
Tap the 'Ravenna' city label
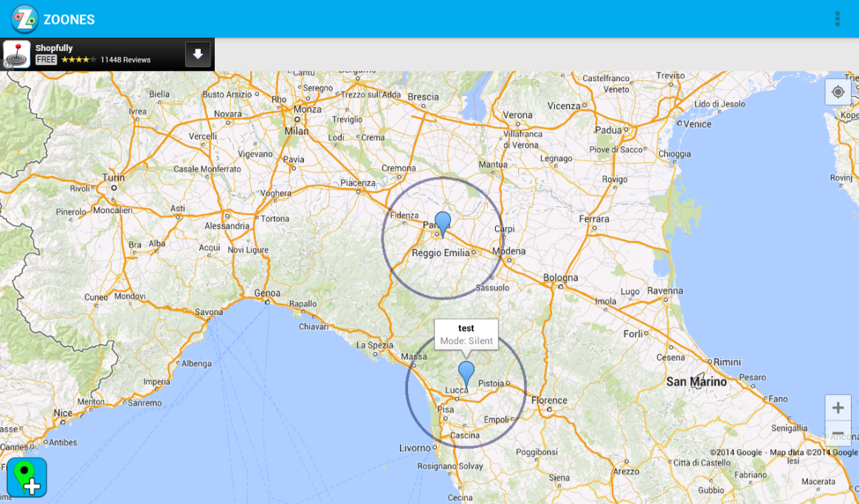[x=665, y=291]
